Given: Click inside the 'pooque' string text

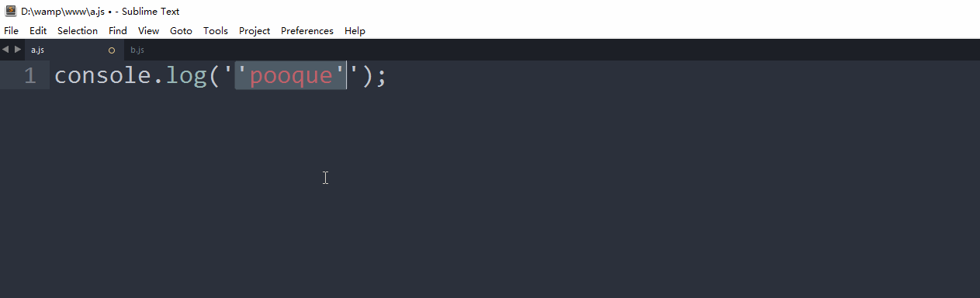Looking at the screenshot, I should coord(290,76).
